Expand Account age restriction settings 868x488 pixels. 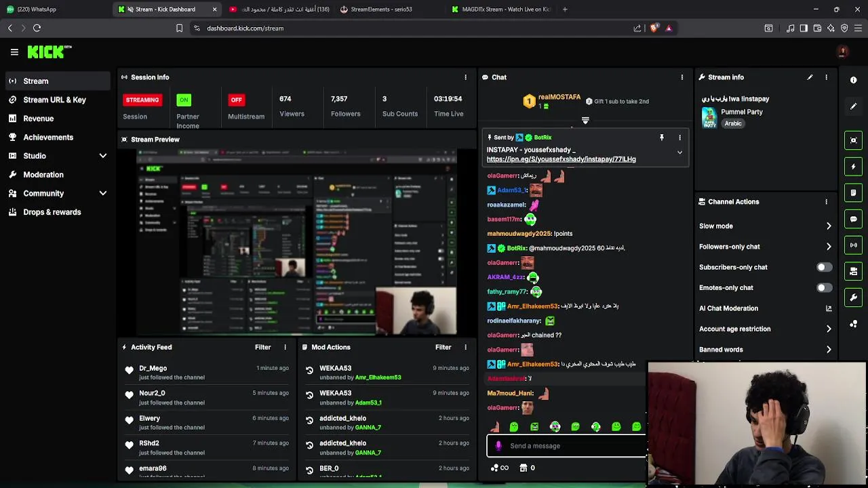829,329
